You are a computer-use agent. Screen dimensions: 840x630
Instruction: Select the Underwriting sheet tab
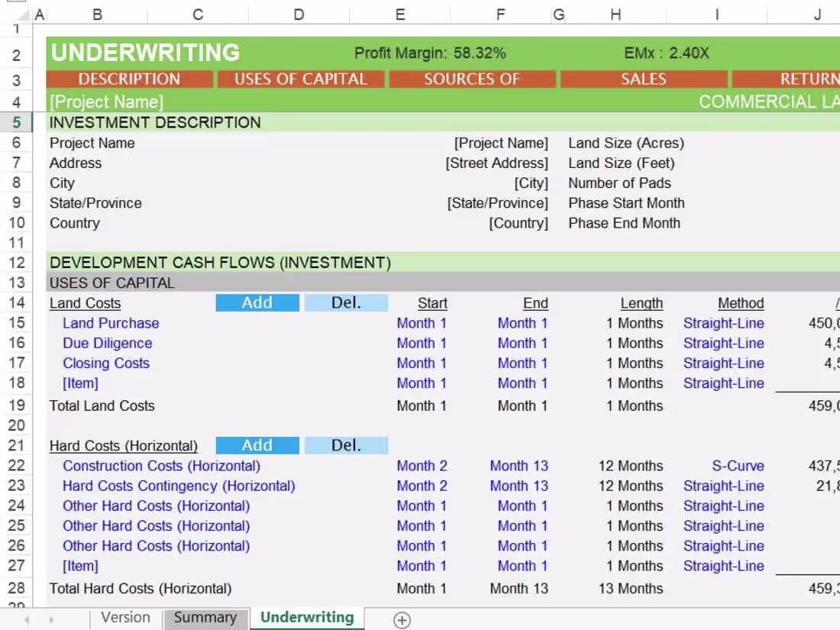tap(306, 617)
